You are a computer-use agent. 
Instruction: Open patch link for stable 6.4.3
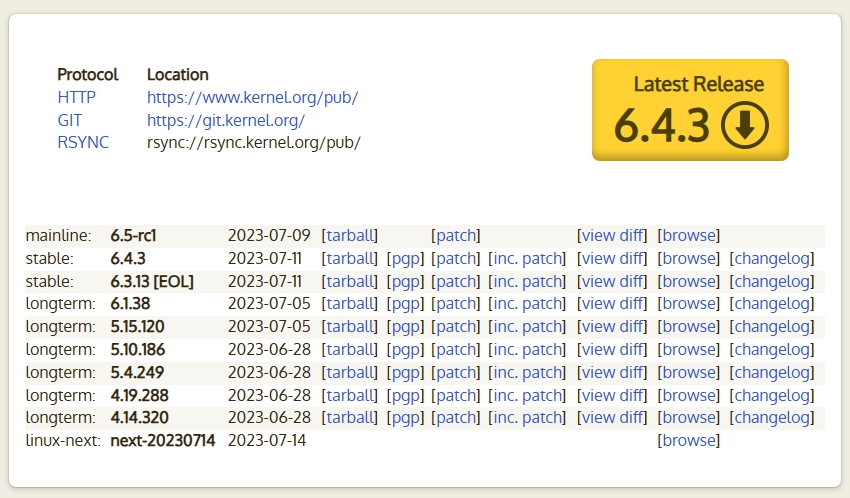click(456, 259)
